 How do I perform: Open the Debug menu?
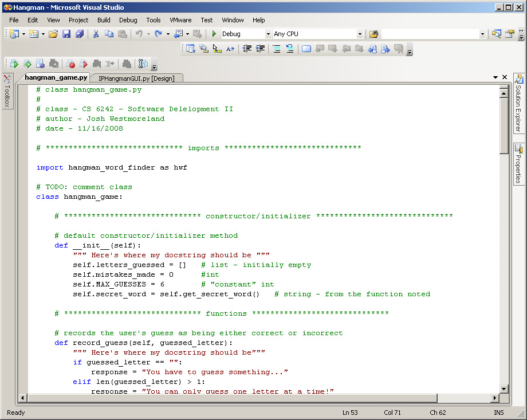[128, 20]
